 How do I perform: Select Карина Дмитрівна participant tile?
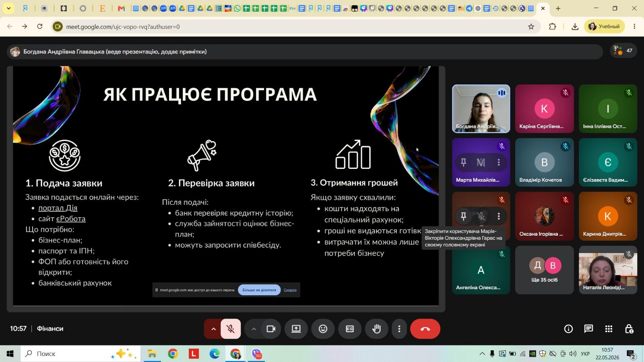coord(608,216)
